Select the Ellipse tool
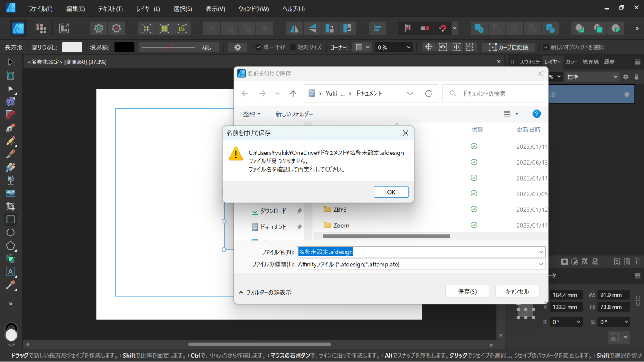 [x=11, y=232]
